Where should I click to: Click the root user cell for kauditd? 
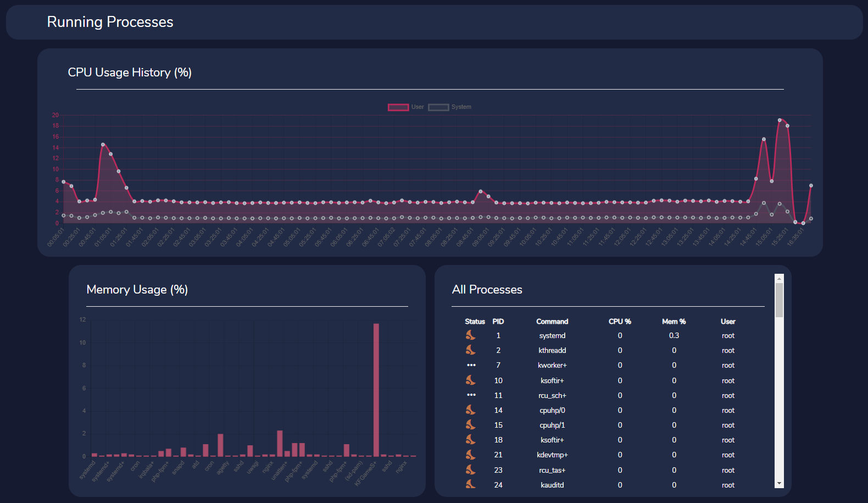(728, 485)
